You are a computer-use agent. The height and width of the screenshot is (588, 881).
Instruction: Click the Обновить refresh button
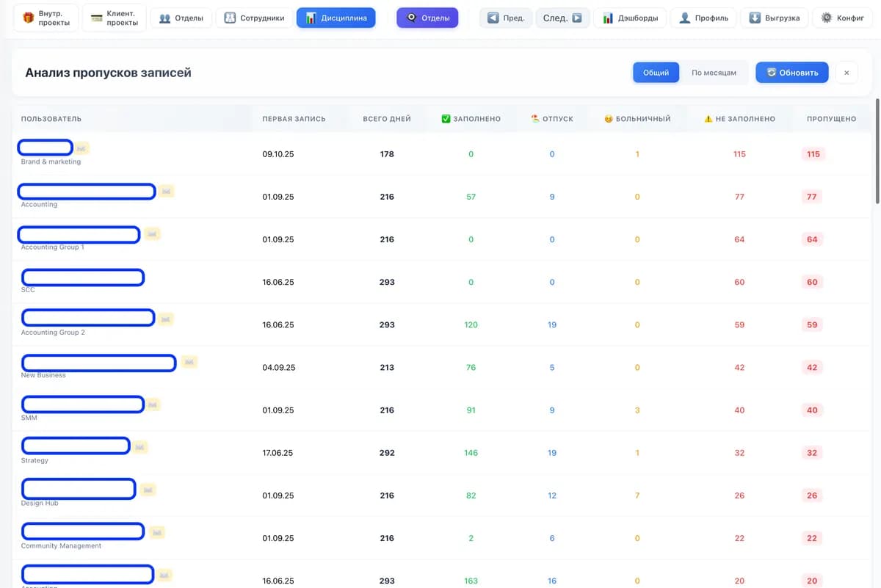tap(792, 73)
